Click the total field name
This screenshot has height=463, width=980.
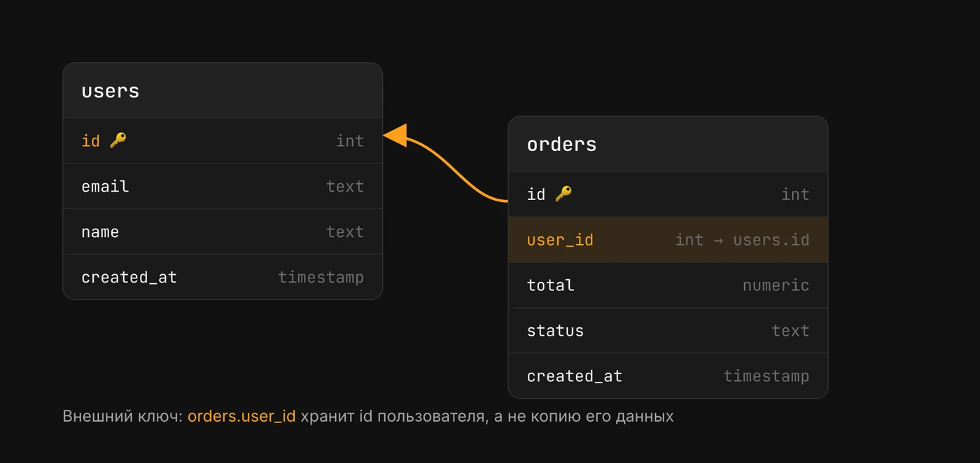point(551,285)
